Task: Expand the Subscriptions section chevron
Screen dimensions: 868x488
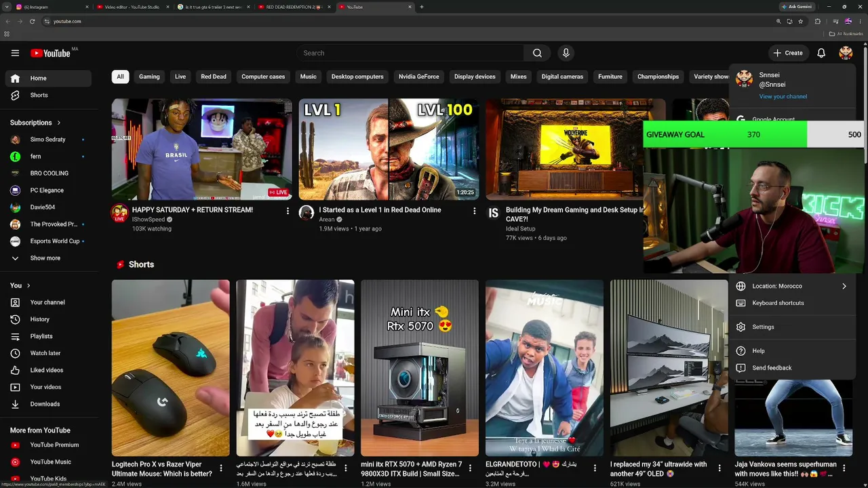Action: (58, 123)
